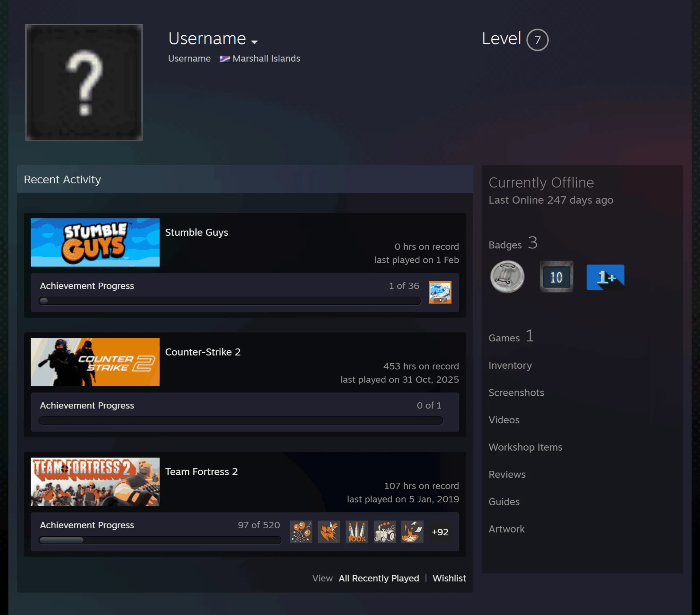Screen dimensions: 700x615
Task: Click the 'Last Online 247 days ago' text
Action: (551, 200)
